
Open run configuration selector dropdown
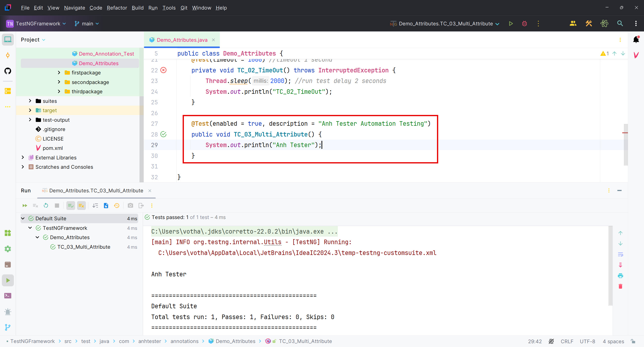445,24
